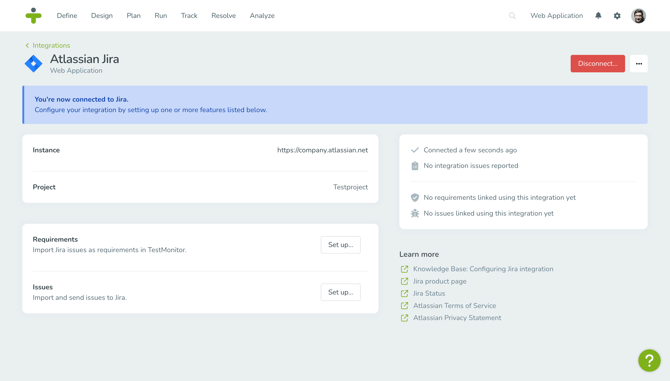The width and height of the screenshot is (670, 381).
Task: Click the red Disconnect button
Action: pos(597,64)
